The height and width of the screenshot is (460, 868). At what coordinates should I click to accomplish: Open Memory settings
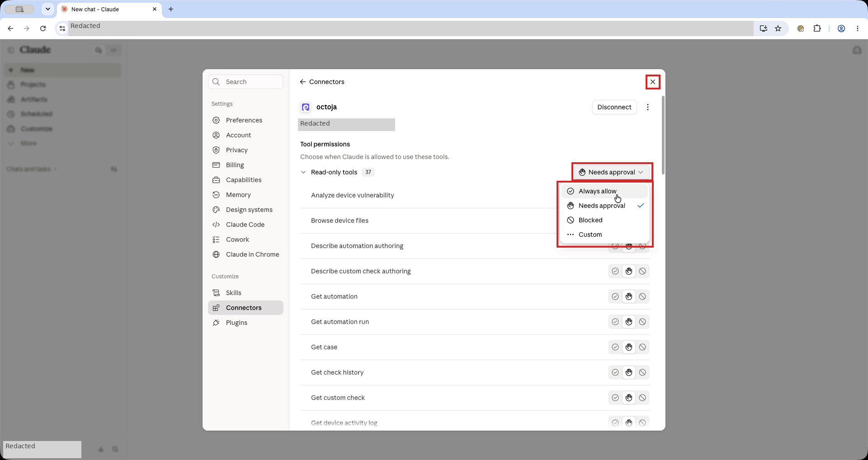point(245,195)
